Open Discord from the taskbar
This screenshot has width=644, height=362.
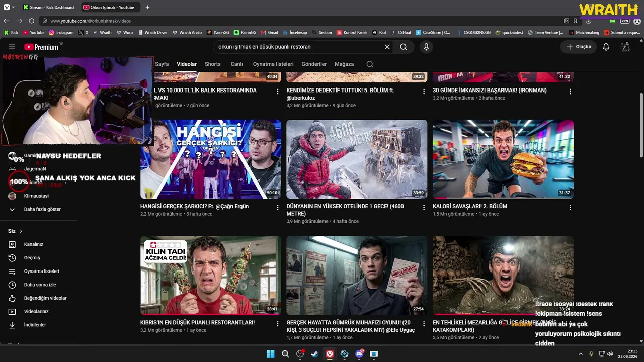[359, 354]
